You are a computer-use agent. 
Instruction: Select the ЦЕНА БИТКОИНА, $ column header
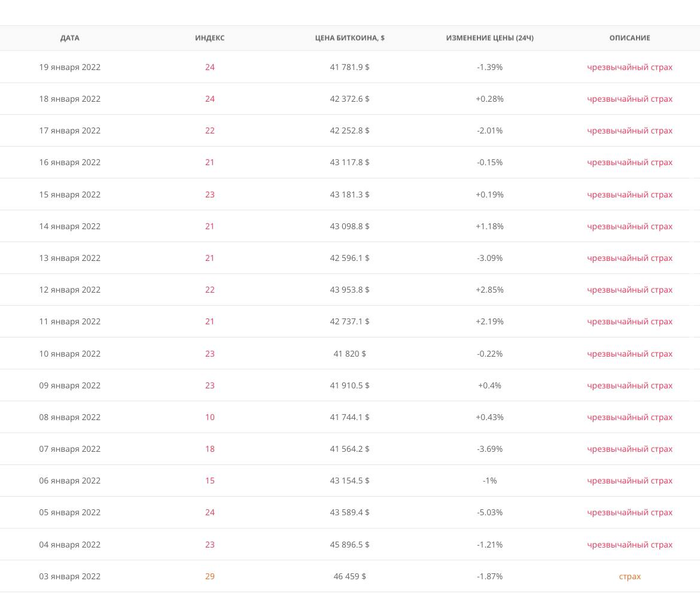click(350, 38)
